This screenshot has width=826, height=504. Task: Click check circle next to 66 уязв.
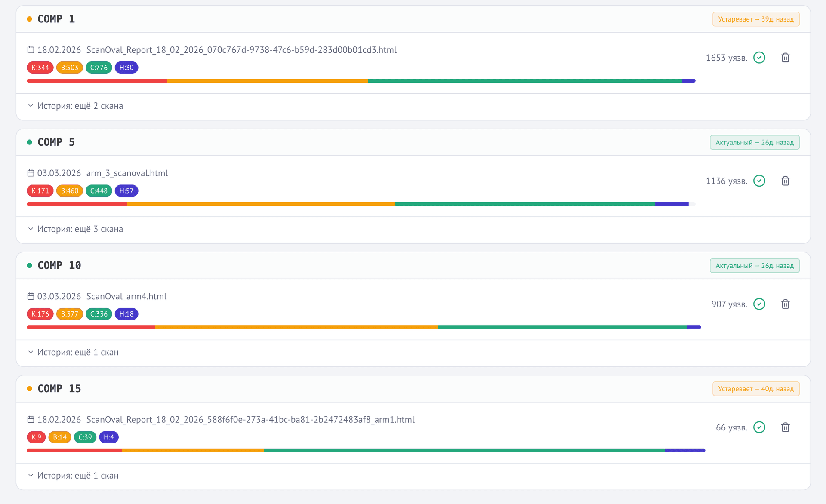coord(759,427)
